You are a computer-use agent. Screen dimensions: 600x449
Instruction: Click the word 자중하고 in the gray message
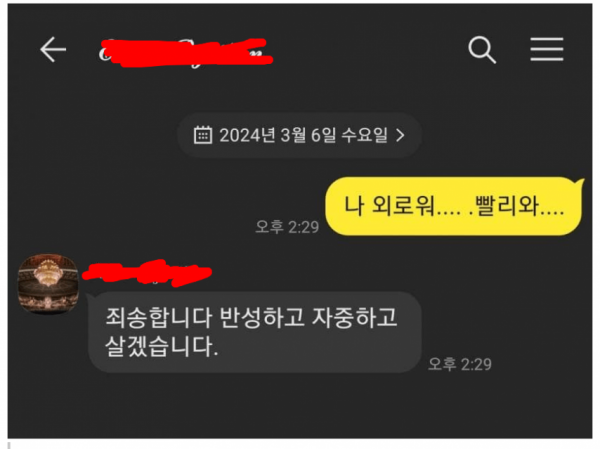tap(355, 317)
